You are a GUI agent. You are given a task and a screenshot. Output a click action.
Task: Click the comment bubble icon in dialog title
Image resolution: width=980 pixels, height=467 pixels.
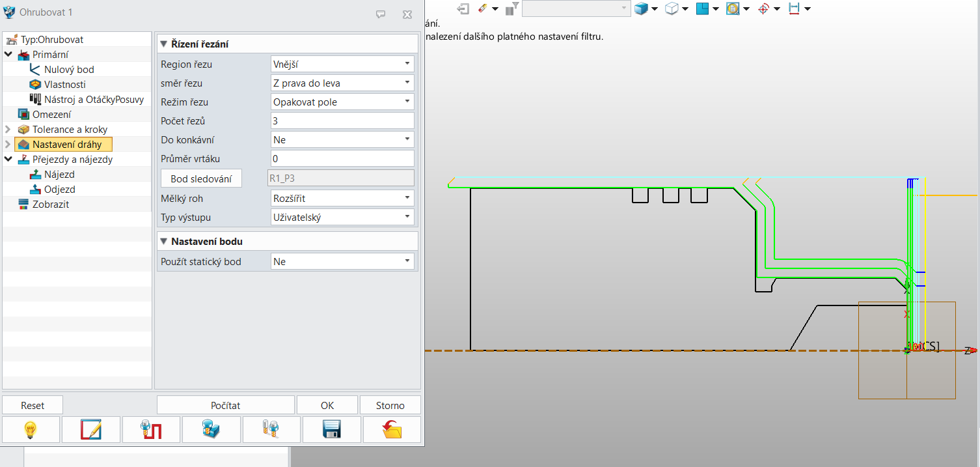tap(381, 14)
